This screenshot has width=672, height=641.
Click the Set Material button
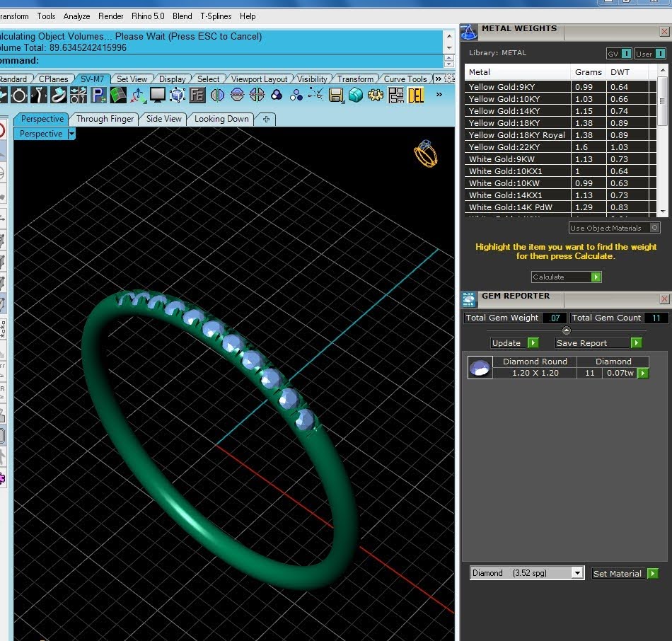point(625,573)
